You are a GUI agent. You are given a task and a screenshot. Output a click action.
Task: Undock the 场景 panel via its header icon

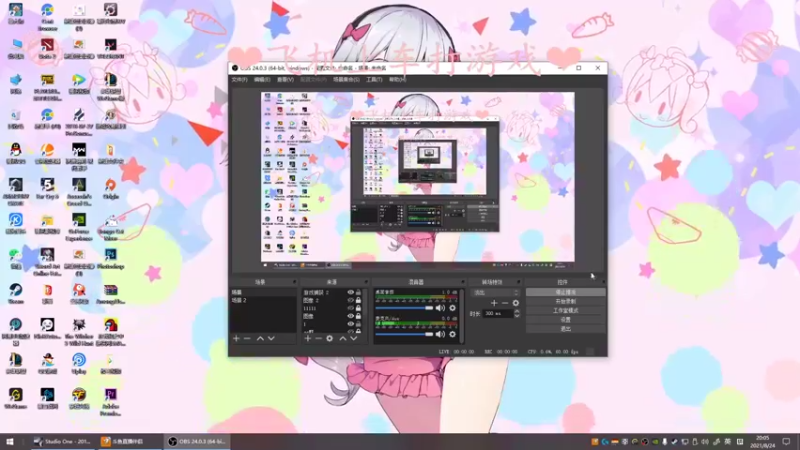click(x=294, y=282)
